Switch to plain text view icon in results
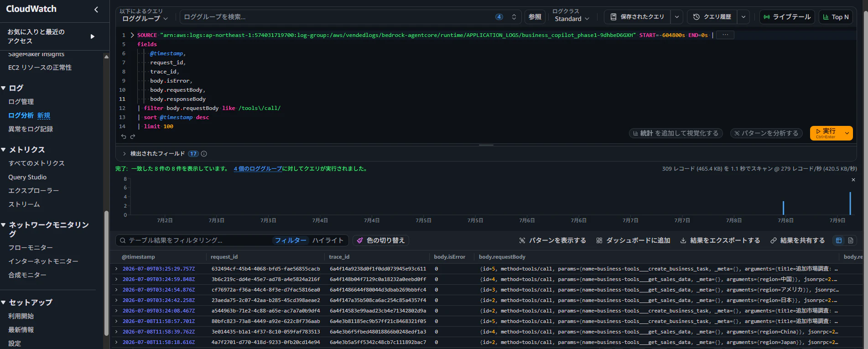This screenshot has height=349, width=868. tap(851, 240)
